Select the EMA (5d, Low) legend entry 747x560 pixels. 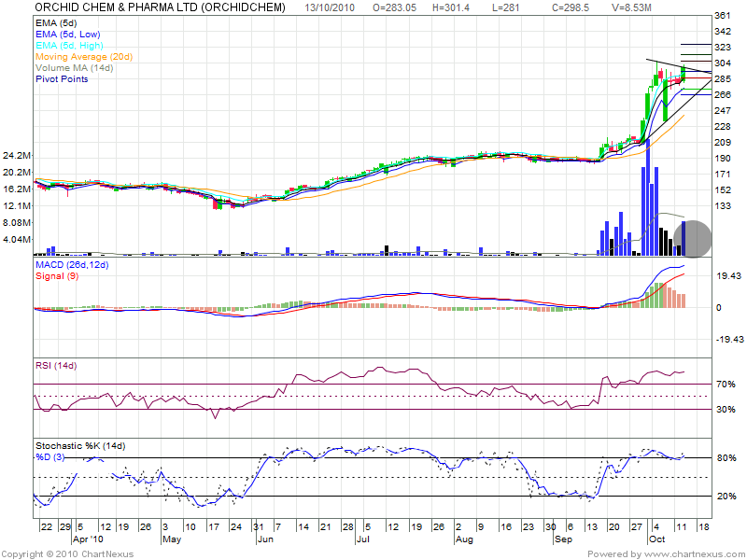pyautogui.click(x=69, y=34)
